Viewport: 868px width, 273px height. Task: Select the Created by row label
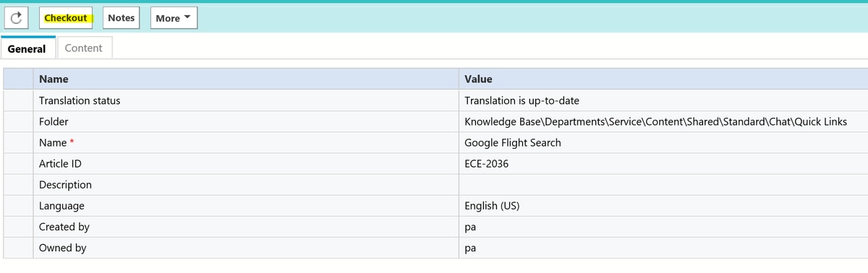(x=64, y=227)
